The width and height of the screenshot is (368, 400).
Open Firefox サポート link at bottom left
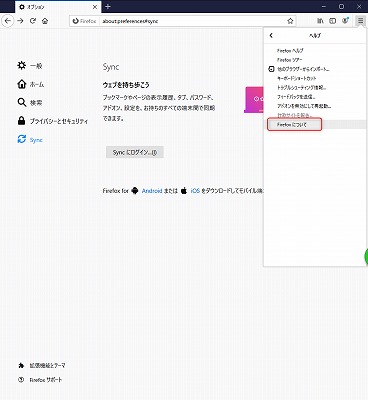pos(40,380)
